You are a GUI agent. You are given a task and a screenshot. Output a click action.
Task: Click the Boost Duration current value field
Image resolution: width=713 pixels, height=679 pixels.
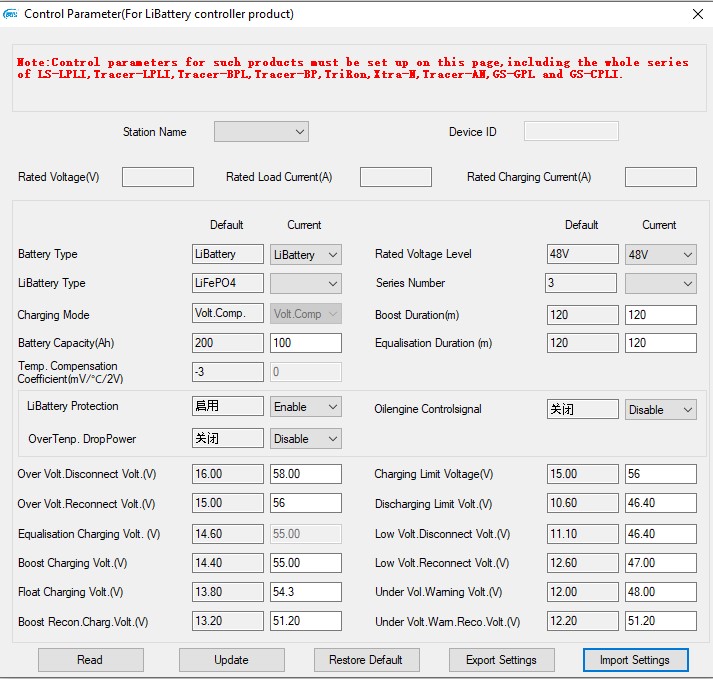tap(661, 315)
